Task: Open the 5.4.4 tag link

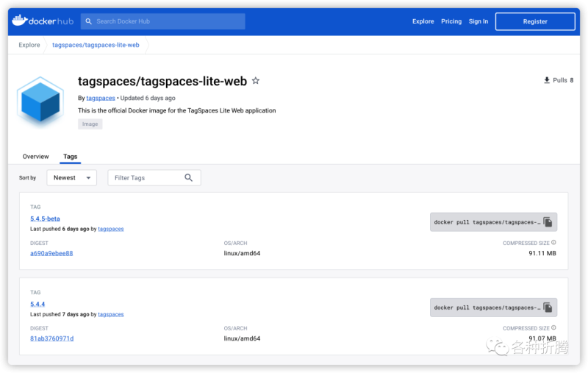Action: click(x=37, y=304)
